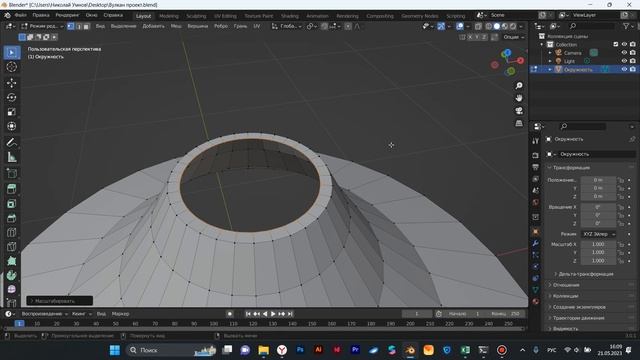
Task: Open the Режим редактирования mode dropdown
Action: pos(43,26)
